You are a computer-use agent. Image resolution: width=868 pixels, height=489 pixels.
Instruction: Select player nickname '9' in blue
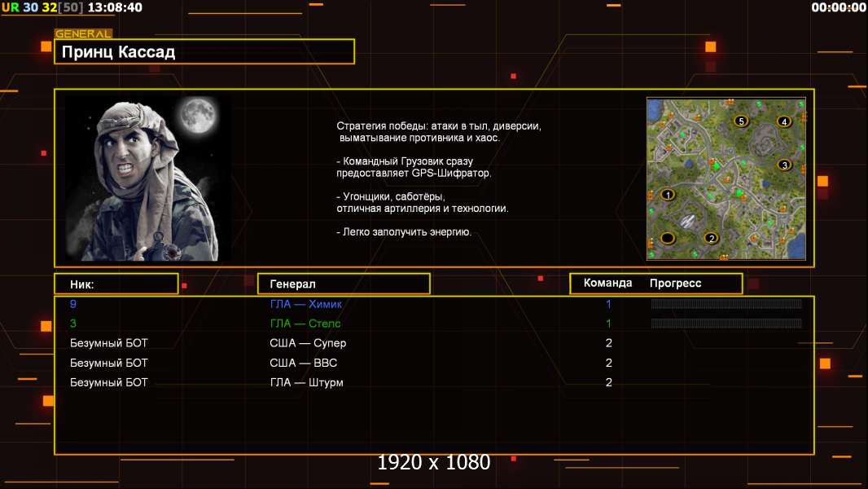[x=73, y=303]
